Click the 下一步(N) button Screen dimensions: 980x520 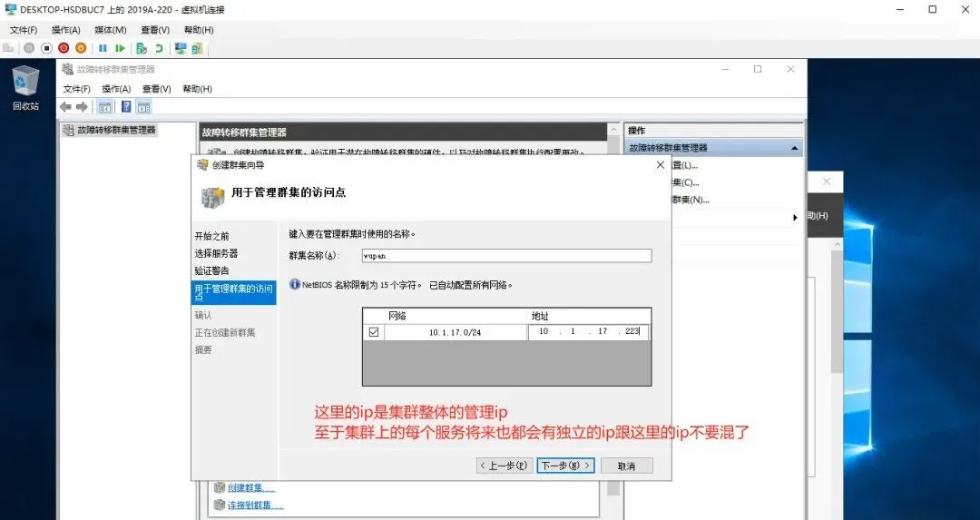click(x=565, y=466)
